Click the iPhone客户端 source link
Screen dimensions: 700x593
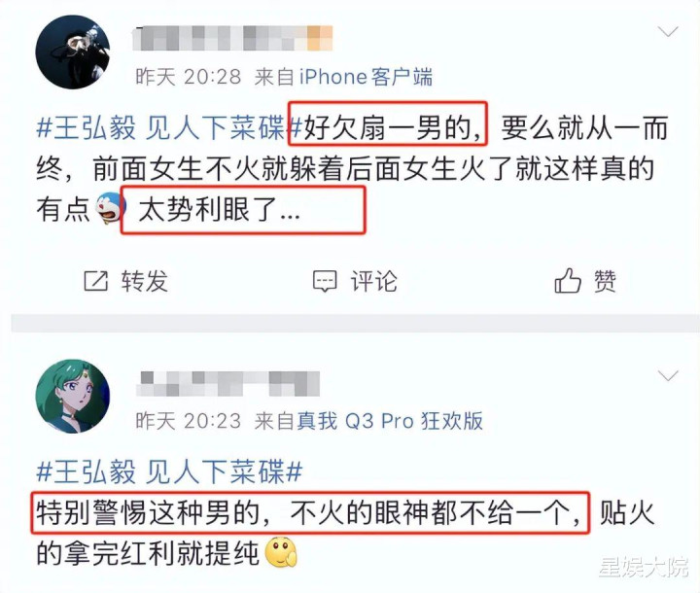[366, 77]
